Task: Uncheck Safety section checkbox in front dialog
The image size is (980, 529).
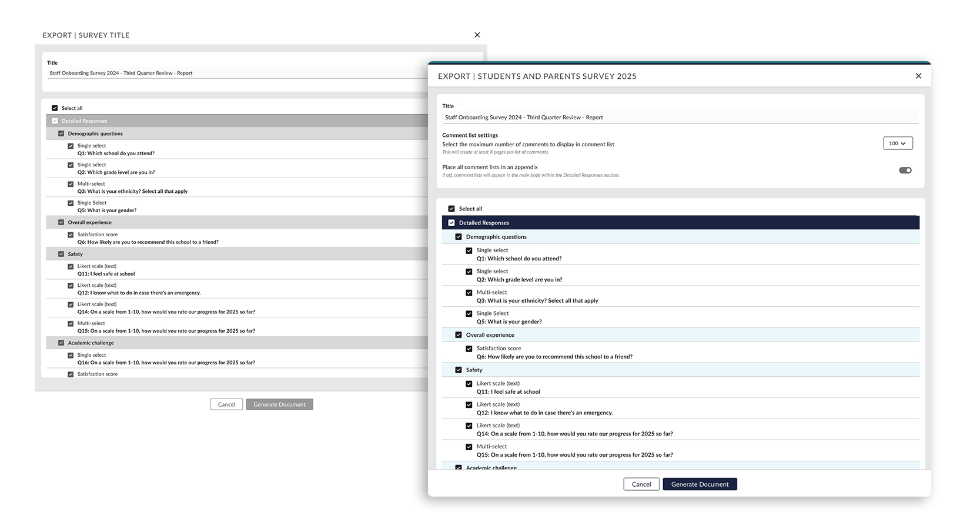Action: click(459, 370)
